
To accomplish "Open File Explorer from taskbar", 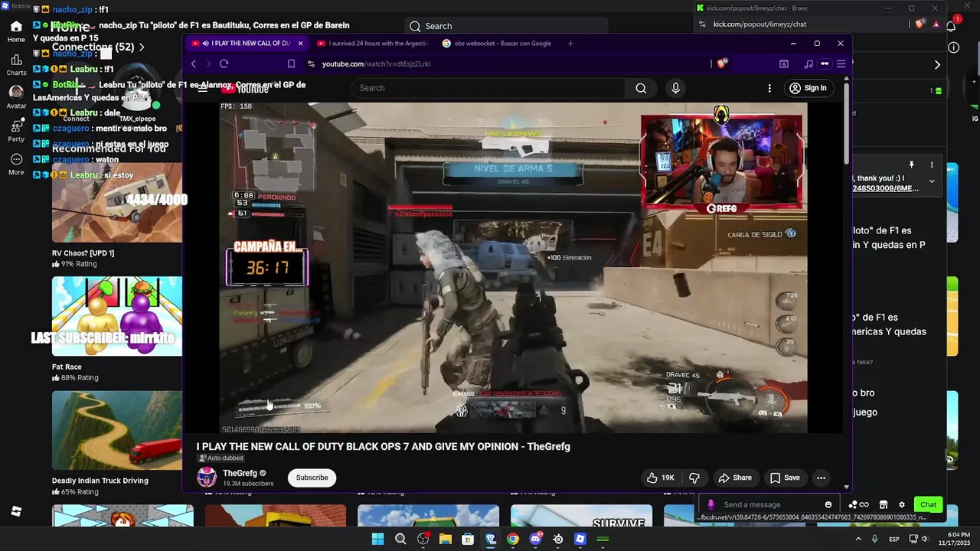I will click(446, 539).
